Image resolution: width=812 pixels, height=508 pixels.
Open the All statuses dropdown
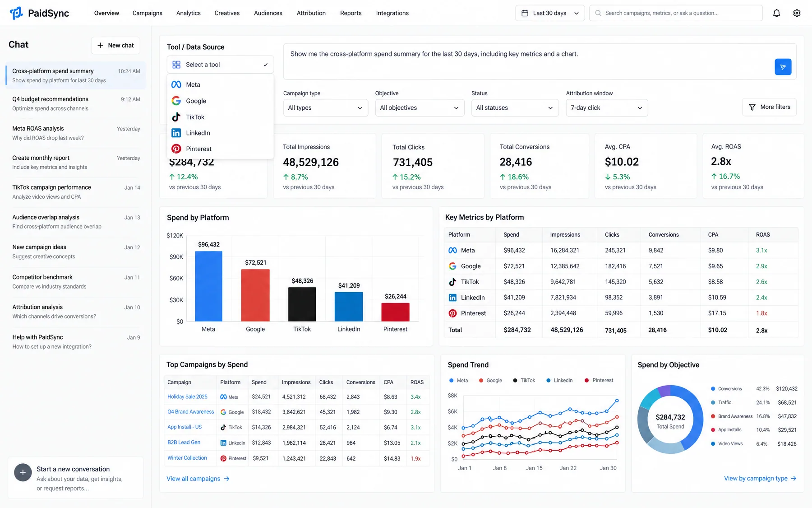515,107
